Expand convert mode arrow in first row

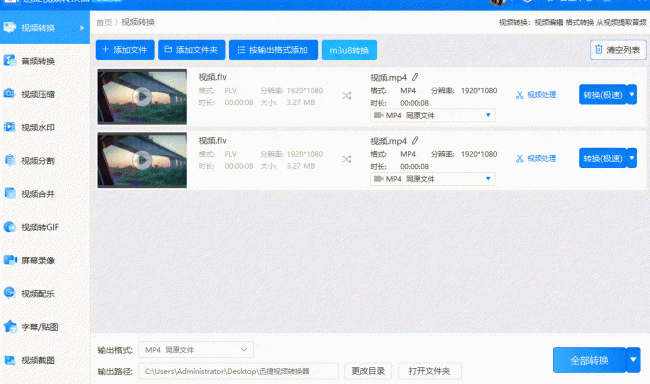pyautogui.click(x=632, y=95)
